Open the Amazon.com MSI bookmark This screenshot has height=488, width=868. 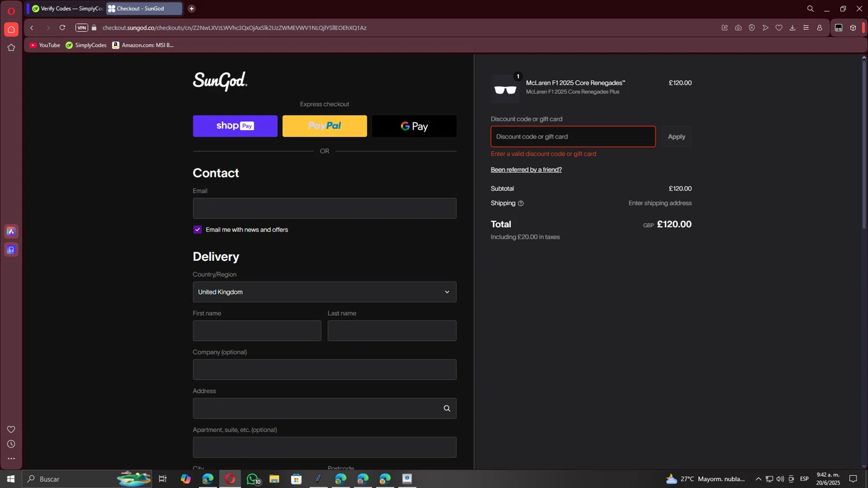[x=143, y=45]
